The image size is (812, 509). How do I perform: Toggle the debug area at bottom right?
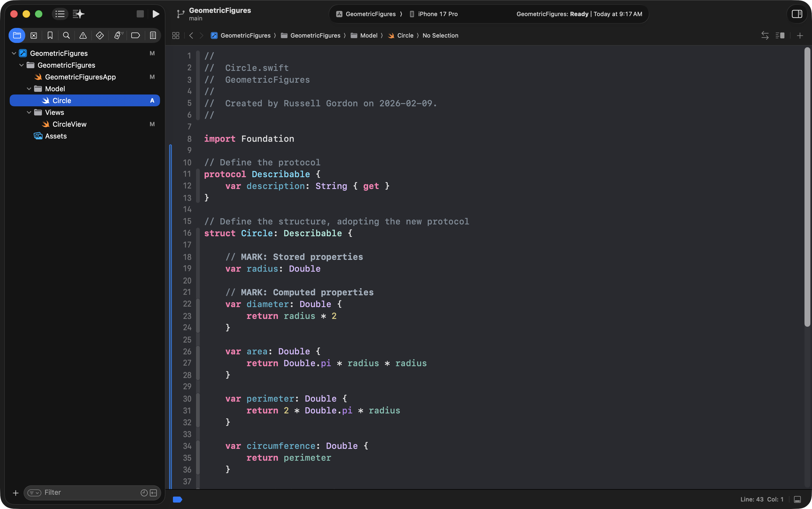tap(797, 499)
